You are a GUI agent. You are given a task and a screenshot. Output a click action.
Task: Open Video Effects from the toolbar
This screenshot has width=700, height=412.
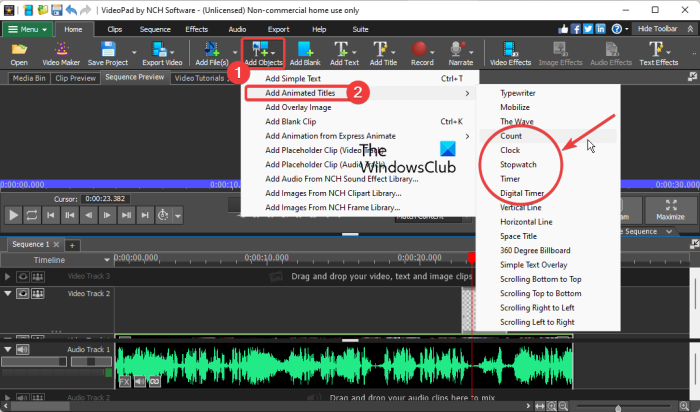click(x=511, y=51)
